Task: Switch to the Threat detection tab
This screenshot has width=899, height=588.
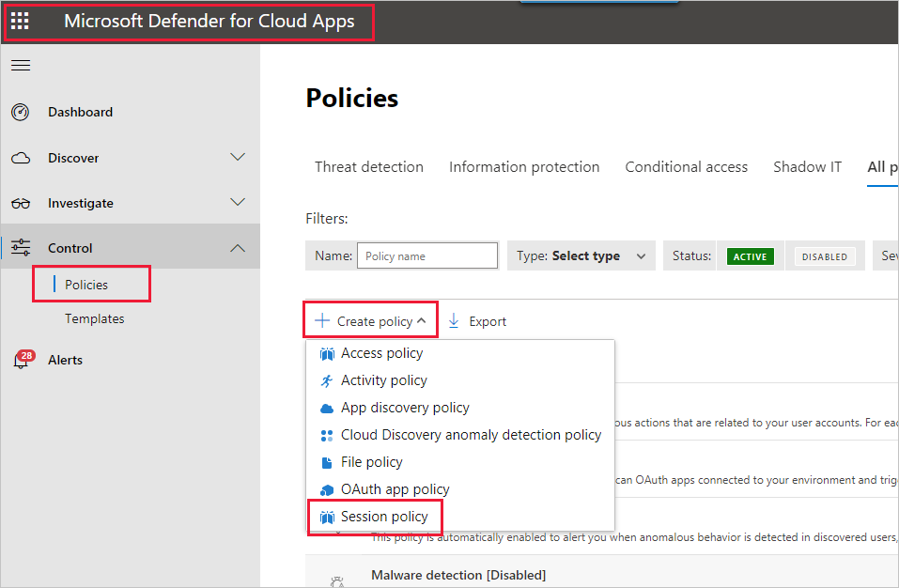Action: tap(368, 167)
